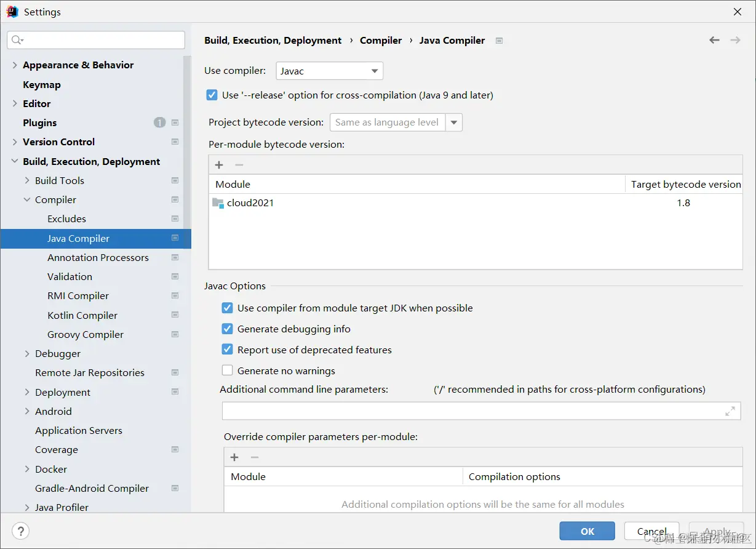Click the OK button

tap(587, 531)
